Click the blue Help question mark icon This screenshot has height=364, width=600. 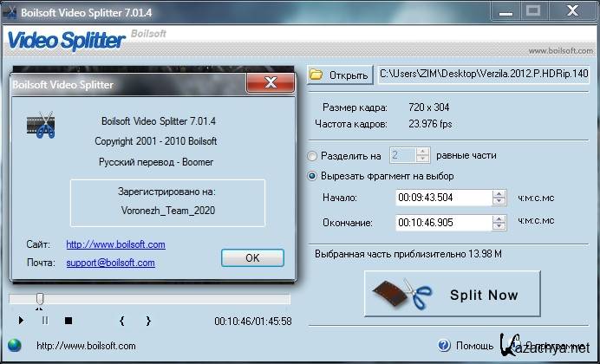click(x=444, y=345)
